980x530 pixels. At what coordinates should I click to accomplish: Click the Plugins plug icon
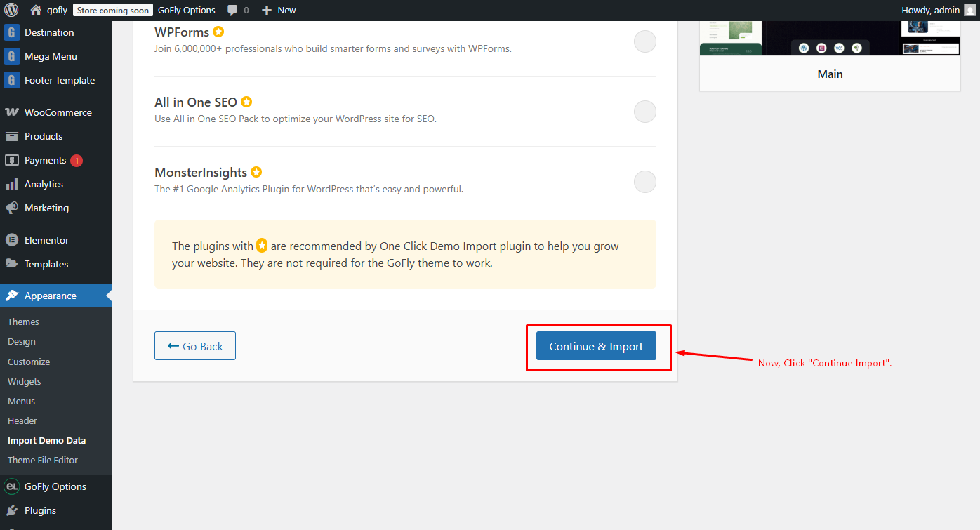pos(12,510)
